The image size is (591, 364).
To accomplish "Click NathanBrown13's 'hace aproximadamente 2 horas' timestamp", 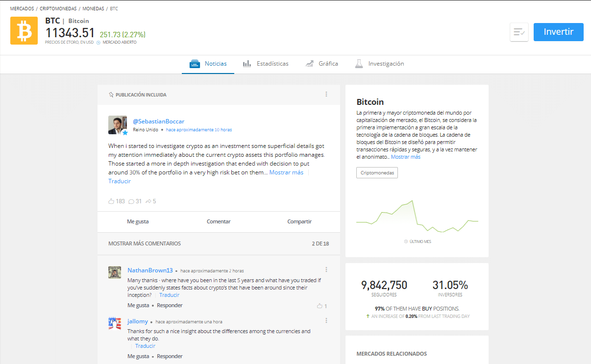I will 212,271.
